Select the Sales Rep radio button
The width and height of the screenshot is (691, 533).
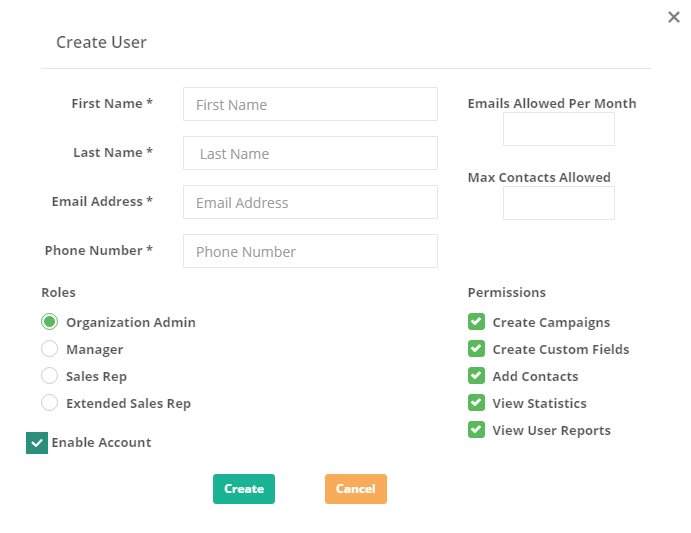tap(49, 376)
